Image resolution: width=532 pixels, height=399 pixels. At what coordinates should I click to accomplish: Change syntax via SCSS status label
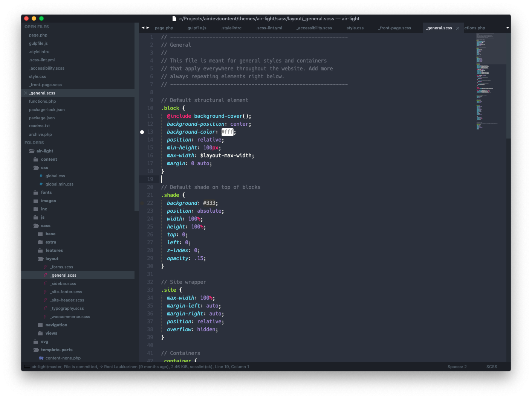tap(492, 367)
